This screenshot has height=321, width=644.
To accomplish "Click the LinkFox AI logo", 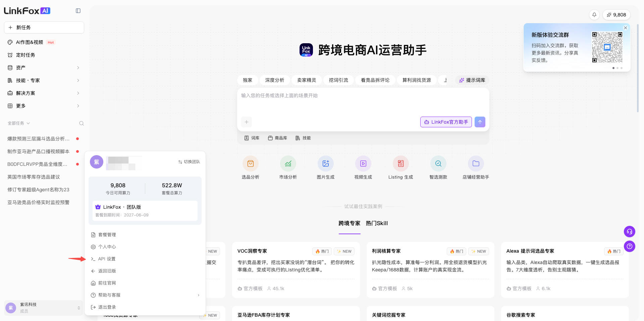I will (x=27, y=11).
